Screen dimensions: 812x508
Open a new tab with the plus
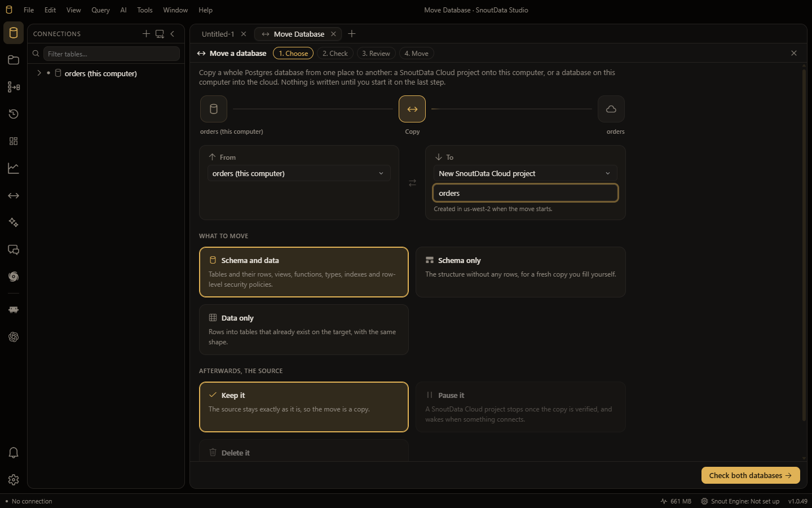352,34
